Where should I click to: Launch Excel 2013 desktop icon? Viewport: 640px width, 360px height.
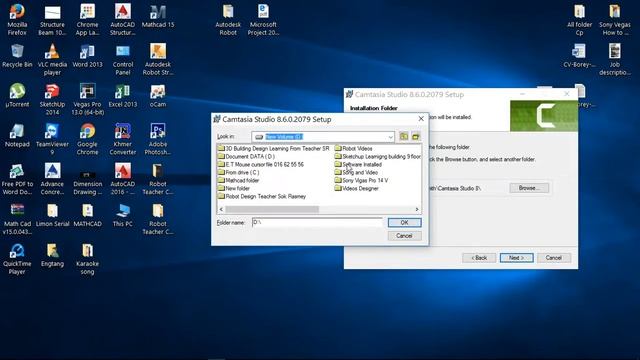point(122,96)
